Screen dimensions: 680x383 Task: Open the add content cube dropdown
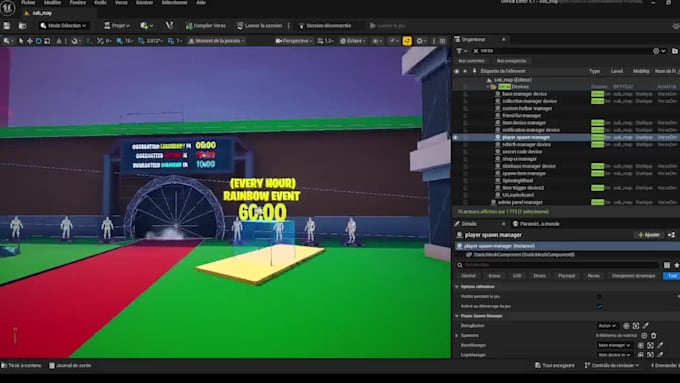(147, 26)
